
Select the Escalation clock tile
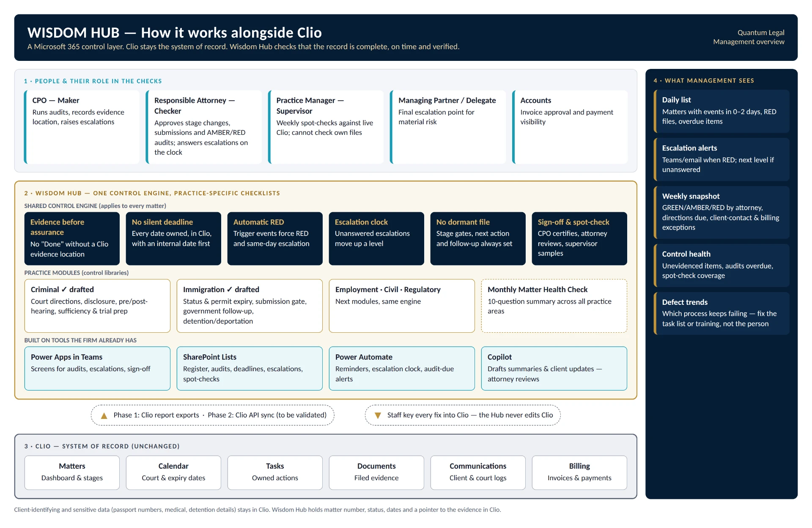coord(376,238)
